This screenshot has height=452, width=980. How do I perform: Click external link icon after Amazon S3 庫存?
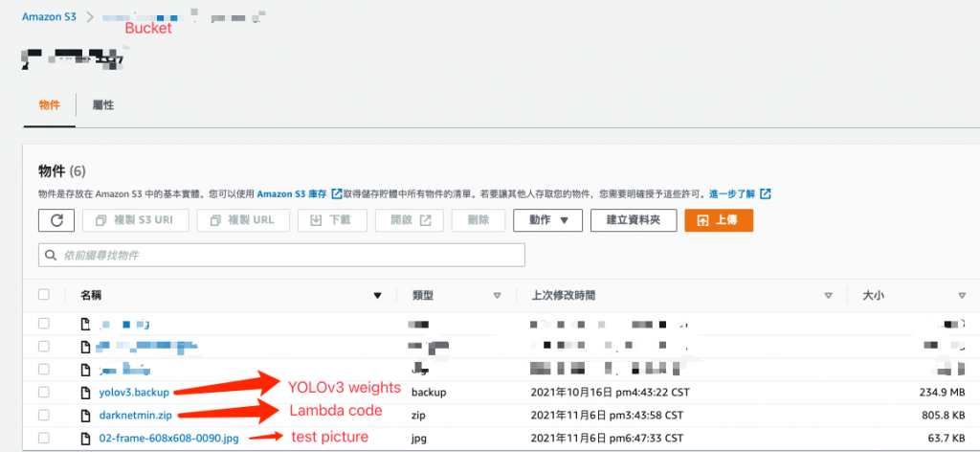click(x=337, y=193)
